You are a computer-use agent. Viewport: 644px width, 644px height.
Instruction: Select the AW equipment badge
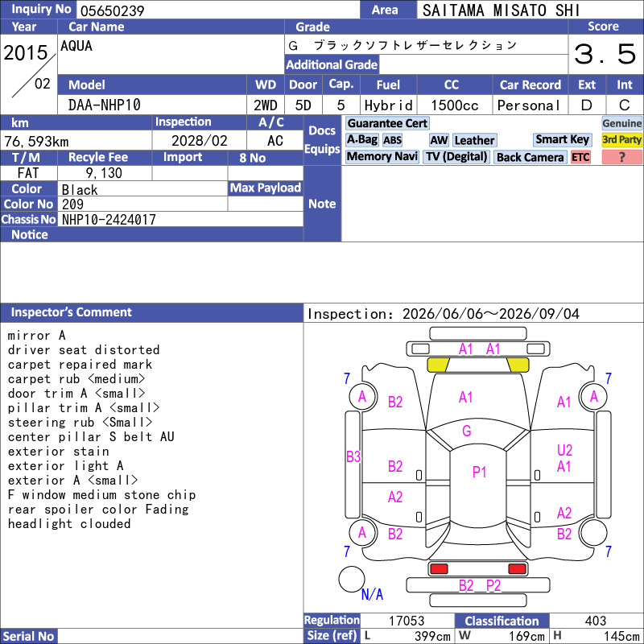tap(439, 140)
